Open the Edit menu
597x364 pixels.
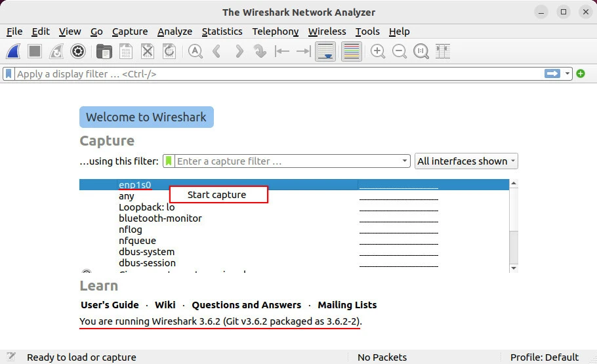click(41, 31)
